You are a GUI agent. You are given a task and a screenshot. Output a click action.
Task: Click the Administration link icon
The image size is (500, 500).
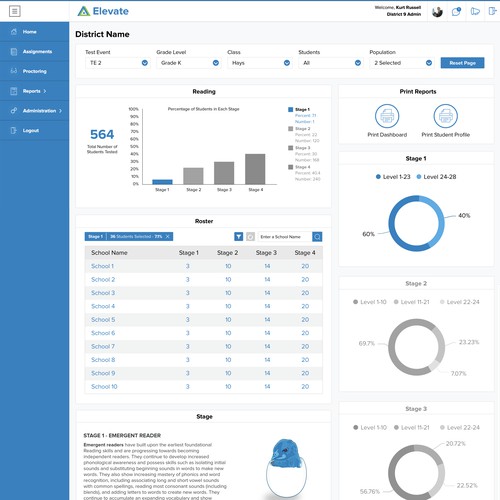tap(14, 111)
